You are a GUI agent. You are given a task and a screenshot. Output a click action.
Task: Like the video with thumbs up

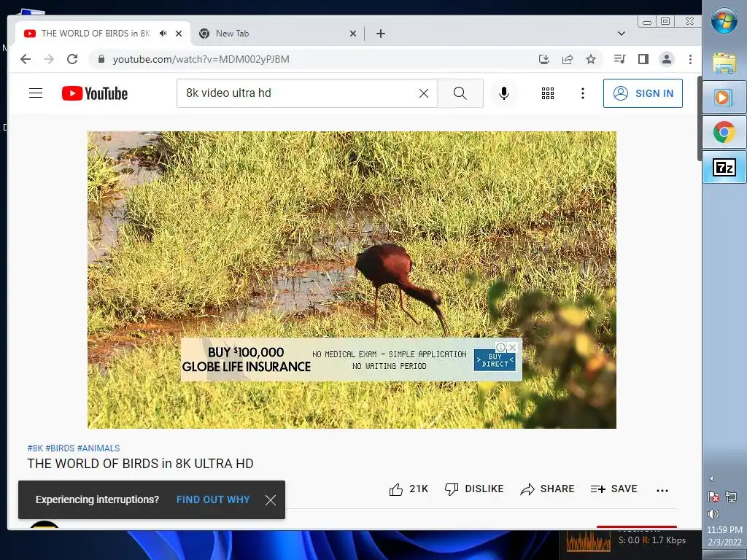tap(409, 489)
